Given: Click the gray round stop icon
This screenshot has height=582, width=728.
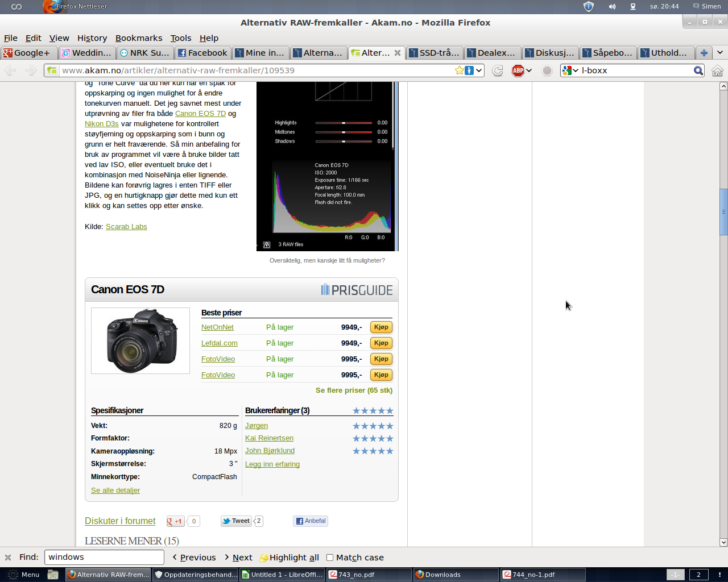Looking at the screenshot, I should [547, 70].
